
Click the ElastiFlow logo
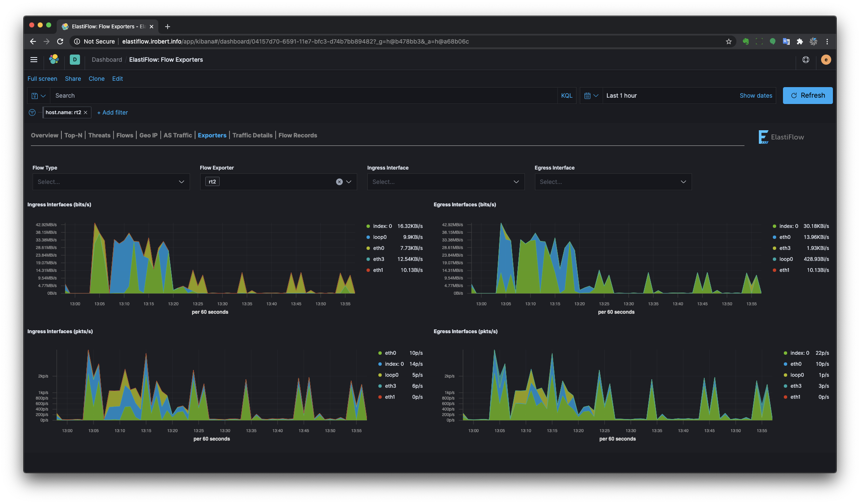[x=781, y=137]
